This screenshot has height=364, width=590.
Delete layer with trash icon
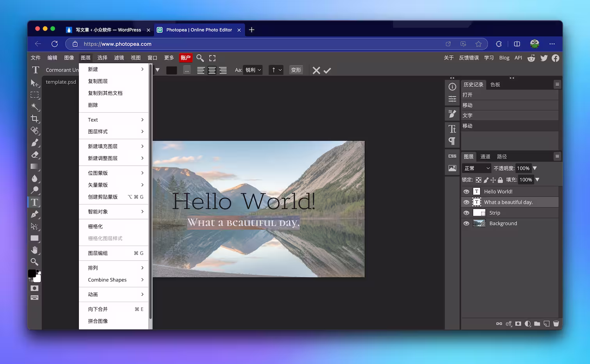pos(556,324)
